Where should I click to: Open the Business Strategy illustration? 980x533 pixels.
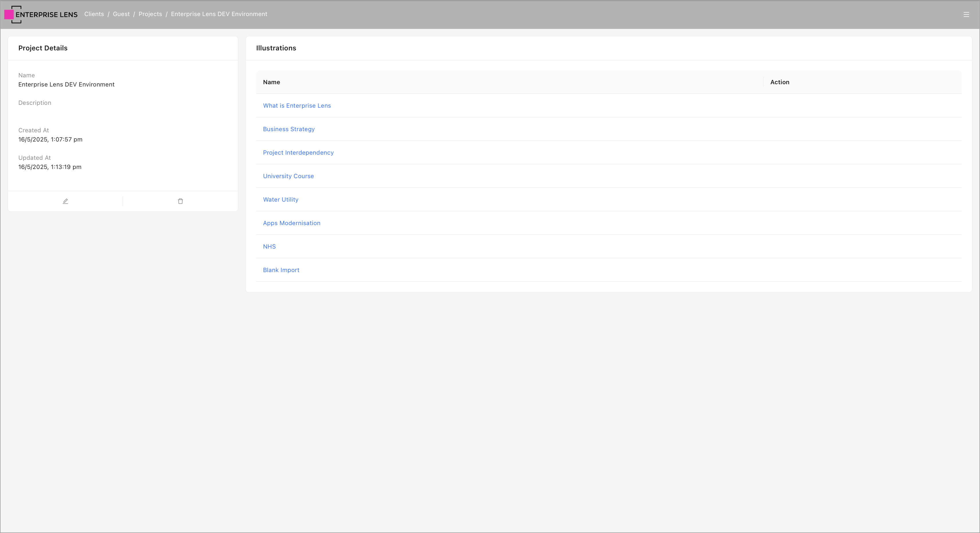pos(289,129)
